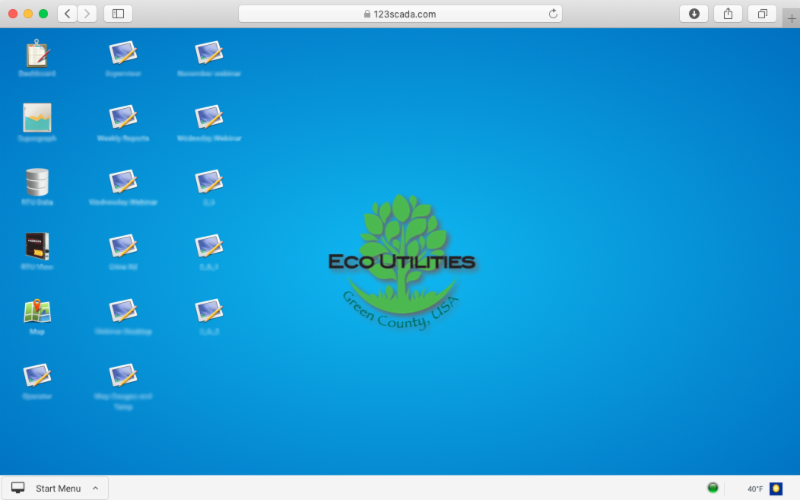Launch the RTU View icon
Screen dimensions: 800x500
coord(37,246)
